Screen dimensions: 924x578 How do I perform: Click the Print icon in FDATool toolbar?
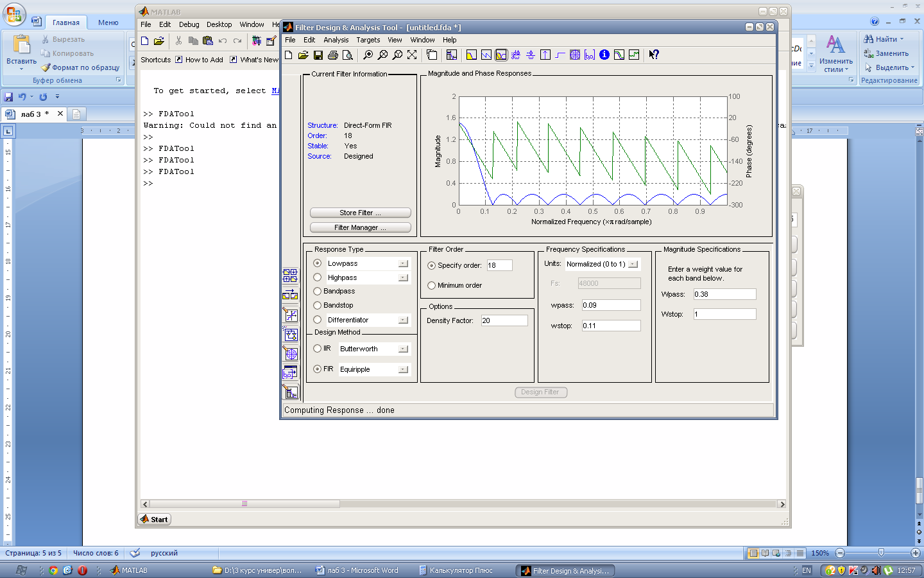click(333, 55)
